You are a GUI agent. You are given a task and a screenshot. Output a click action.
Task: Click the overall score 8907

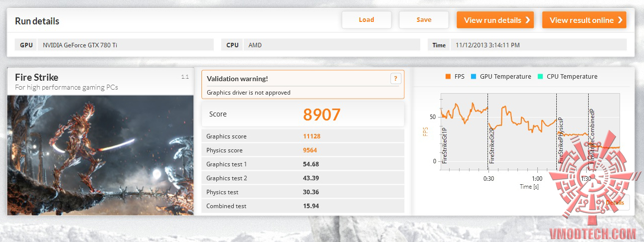(x=322, y=115)
